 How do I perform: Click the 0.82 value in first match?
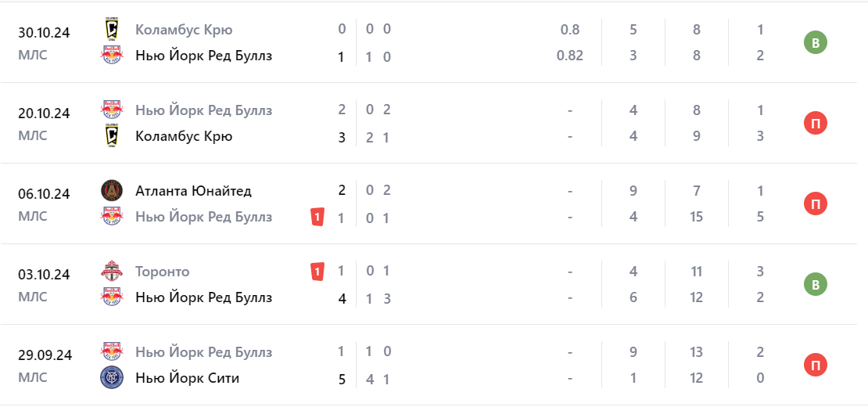[x=570, y=56]
